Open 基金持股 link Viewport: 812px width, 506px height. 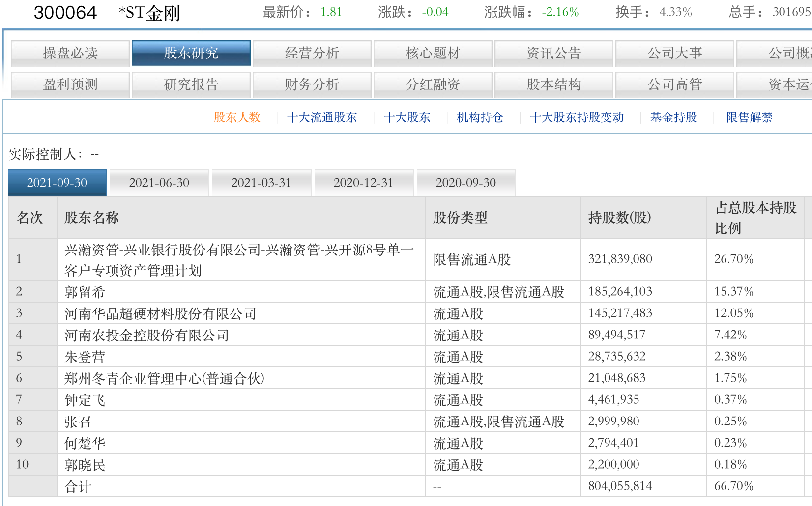(674, 117)
